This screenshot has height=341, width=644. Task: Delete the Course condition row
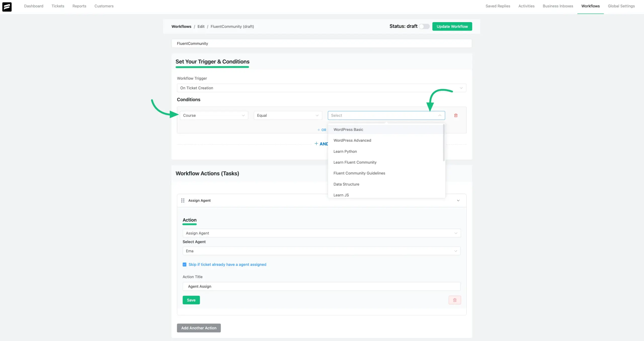(456, 115)
